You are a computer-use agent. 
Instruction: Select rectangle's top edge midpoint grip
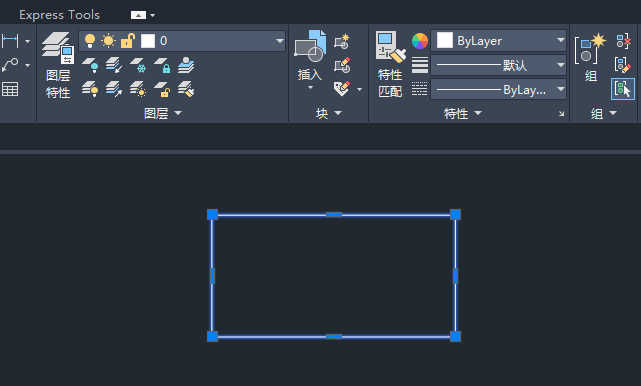[x=334, y=214]
